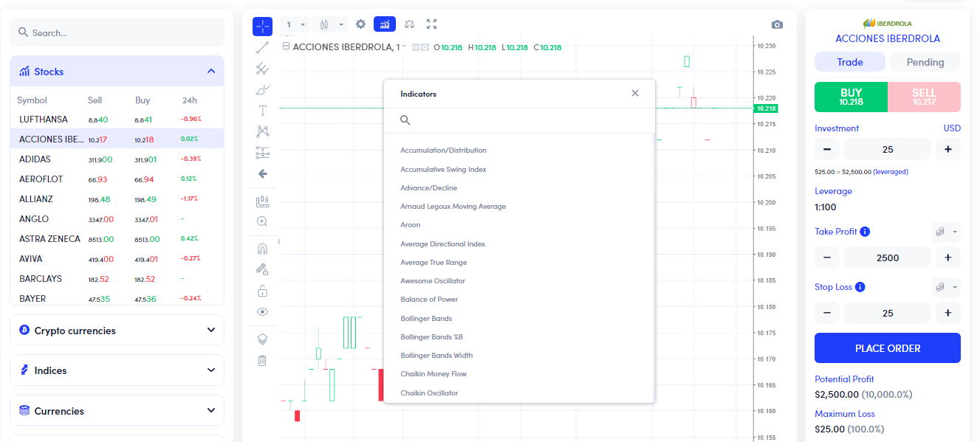Select LUFTHANSA stock row

[x=117, y=119]
